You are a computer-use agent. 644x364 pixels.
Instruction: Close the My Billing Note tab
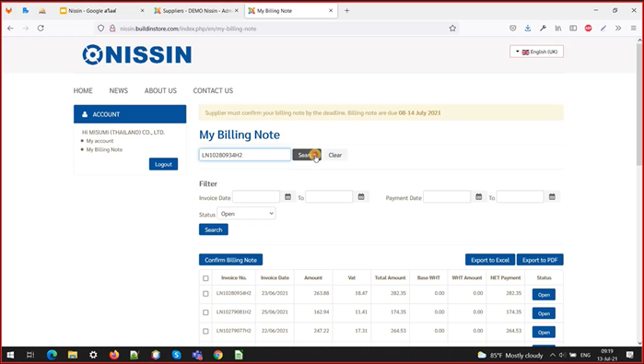click(x=331, y=11)
